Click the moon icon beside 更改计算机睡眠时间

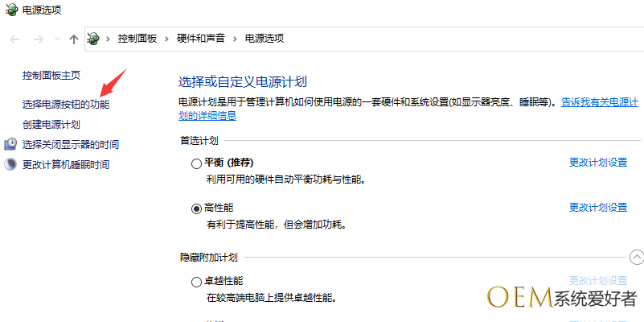coord(10,164)
